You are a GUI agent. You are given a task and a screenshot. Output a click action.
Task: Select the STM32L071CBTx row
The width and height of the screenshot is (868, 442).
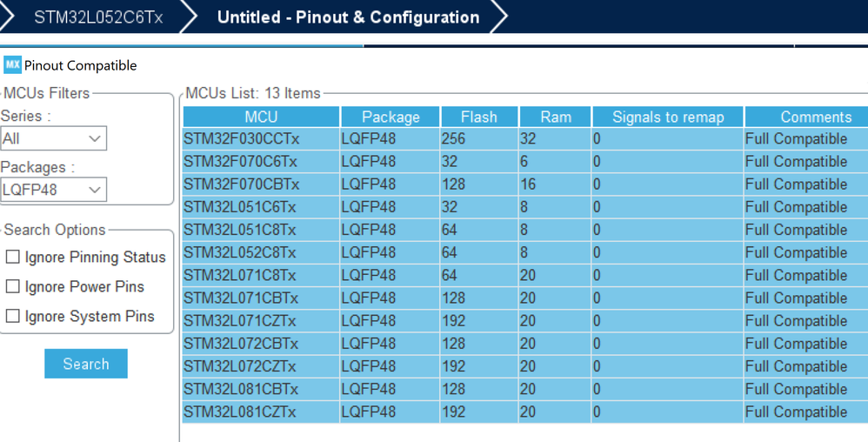point(525,298)
